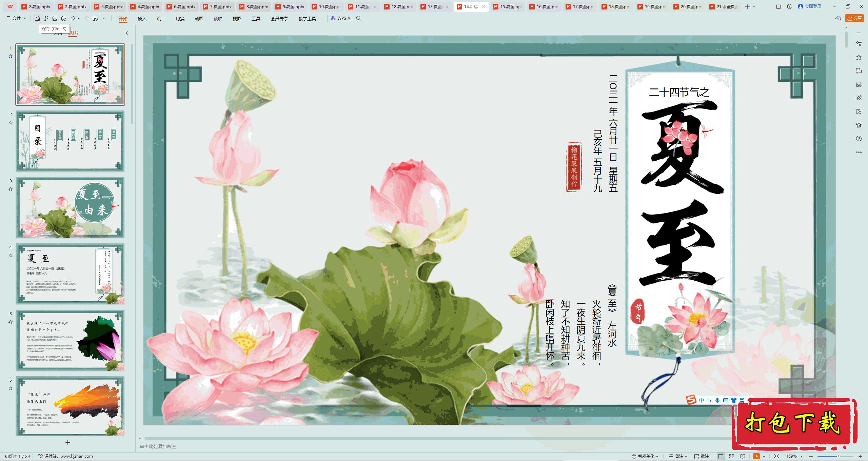Click the tools icon in the right sidebar
Viewport: 868px width, 461px height.
[x=859, y=98]
